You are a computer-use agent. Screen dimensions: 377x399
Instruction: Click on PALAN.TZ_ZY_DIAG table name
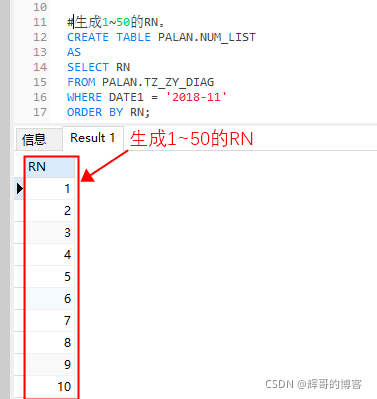click(158, 82)
